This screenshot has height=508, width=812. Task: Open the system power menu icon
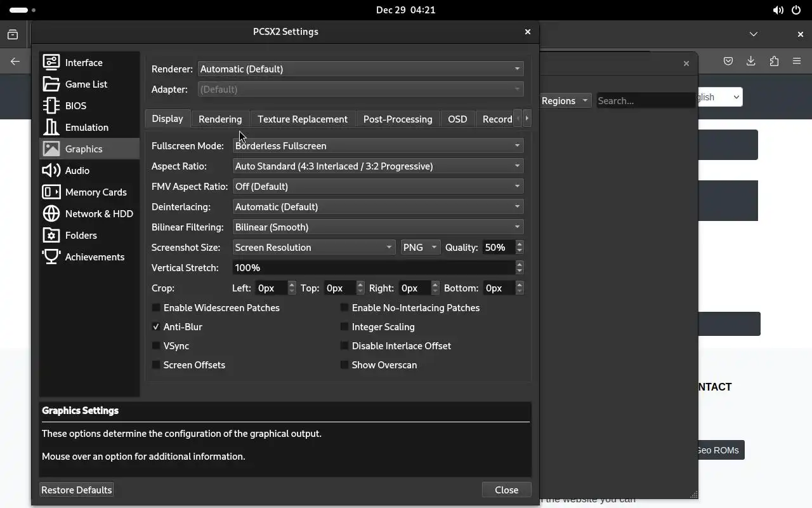pos(796,10)
